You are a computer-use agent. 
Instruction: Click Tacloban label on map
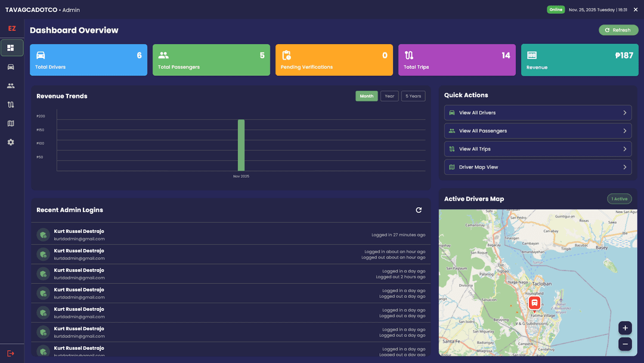pyautogui.click(x=541, y=284)
